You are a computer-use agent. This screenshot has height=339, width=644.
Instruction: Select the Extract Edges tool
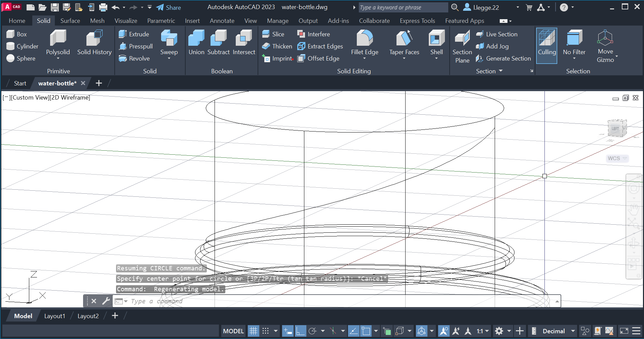tap(320, 46)
